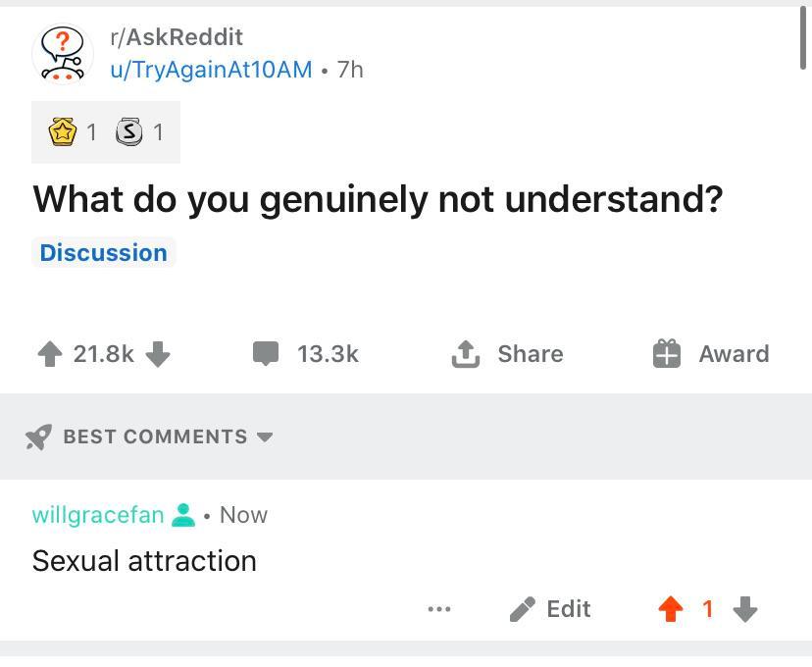Upvote the post with the up arrow
This screenshot has height=667, width=812.
(51, 353)
